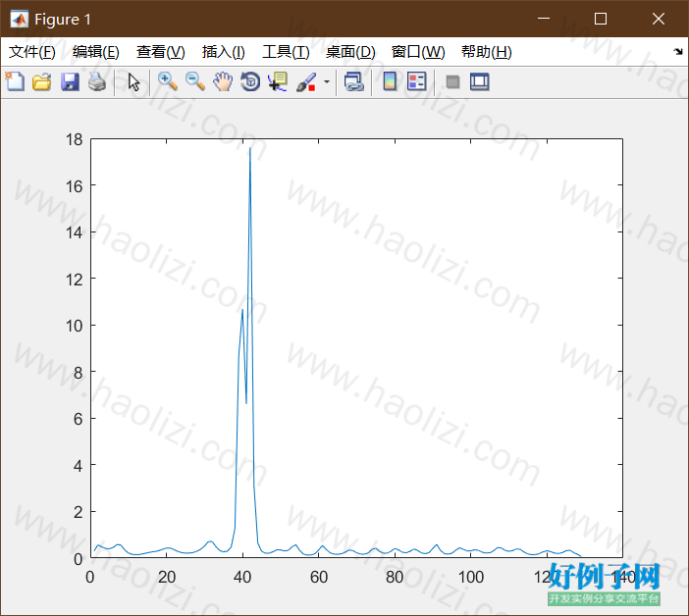This screenshot has height=616, width=689.
Task: Maximize the Figure 1 window
Action: tap(601, 19)
